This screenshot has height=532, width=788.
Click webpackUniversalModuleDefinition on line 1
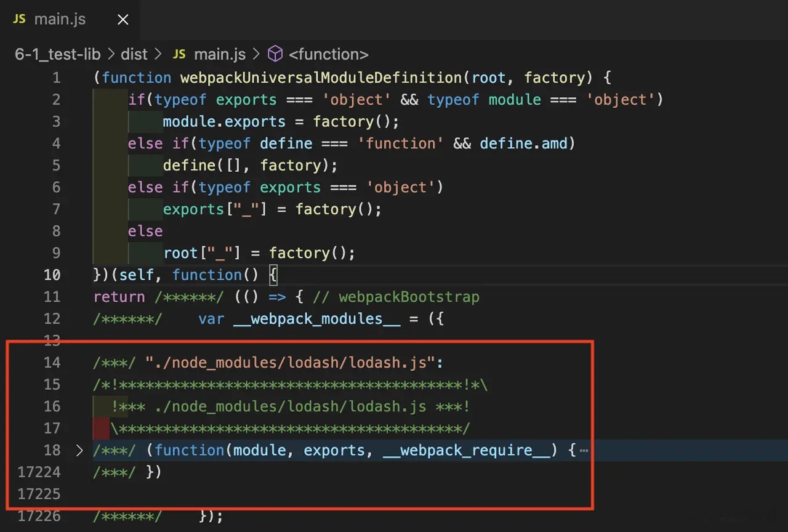click(x=321, y=78)
